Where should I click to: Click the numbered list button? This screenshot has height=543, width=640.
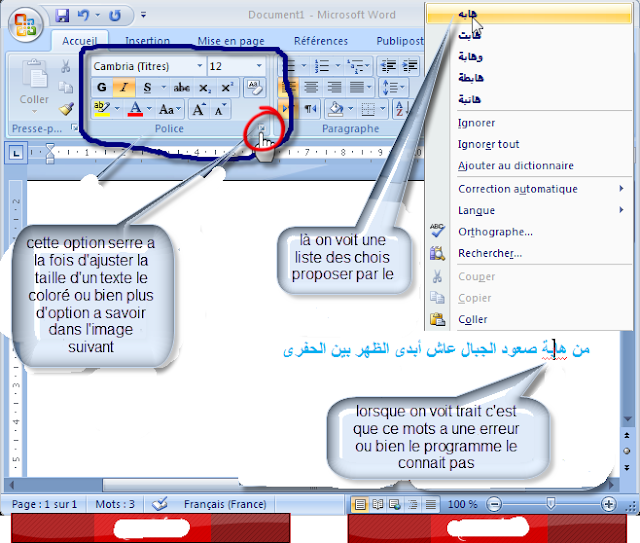322,66
